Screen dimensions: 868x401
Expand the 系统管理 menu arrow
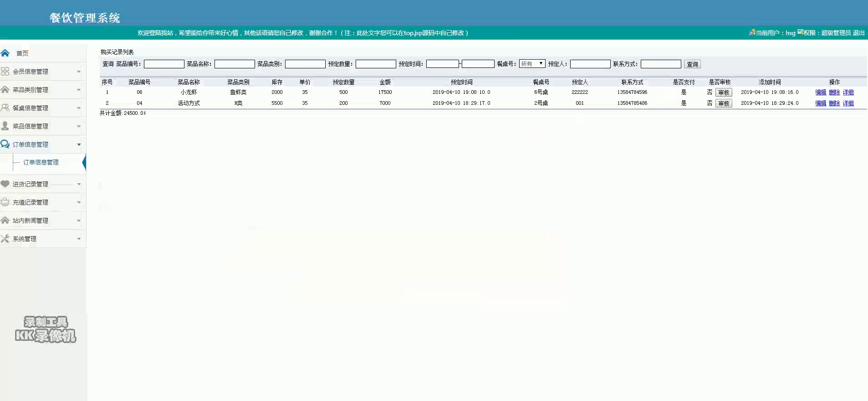point(79,239)
